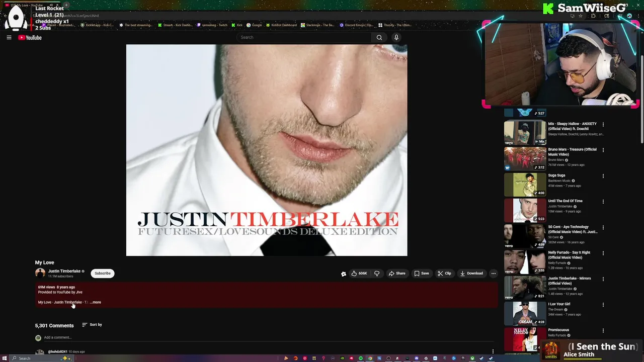This screenshot has width=644, height=362.
Task: Open Thonify bookmark
Action: [x=395, y=25]
